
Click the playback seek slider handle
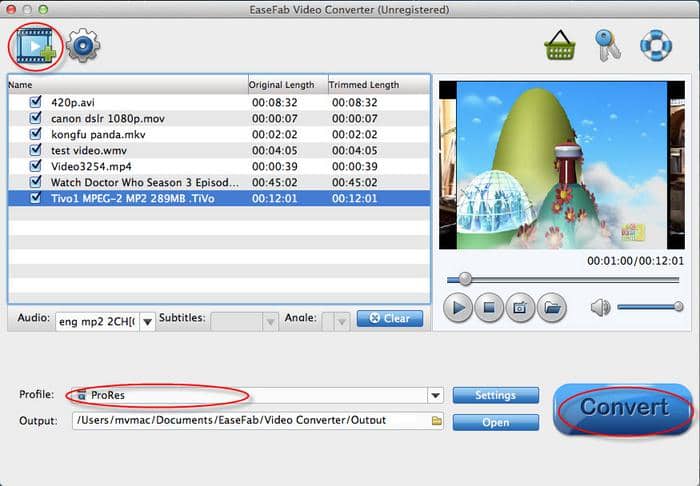pos(465,279)
